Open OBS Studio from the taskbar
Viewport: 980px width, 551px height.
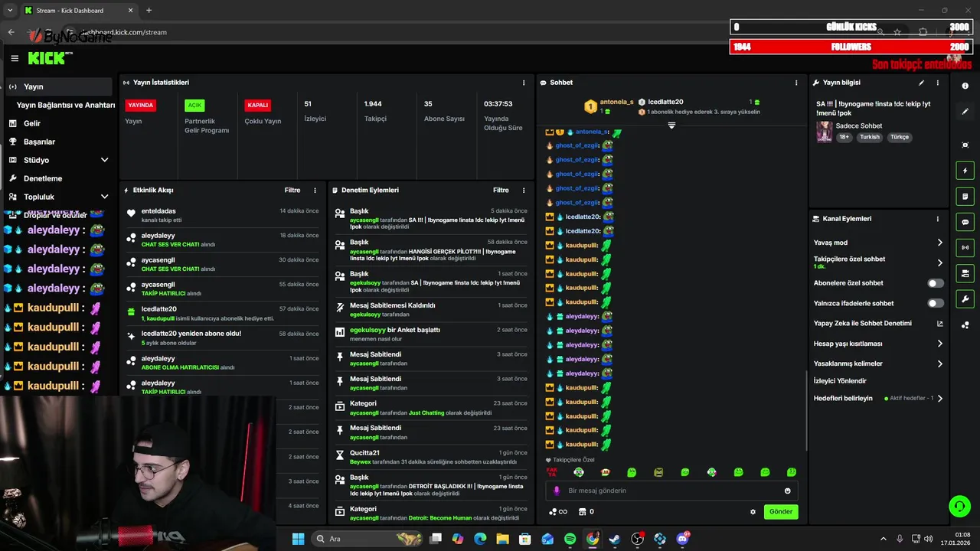click(x=637, y=539)
